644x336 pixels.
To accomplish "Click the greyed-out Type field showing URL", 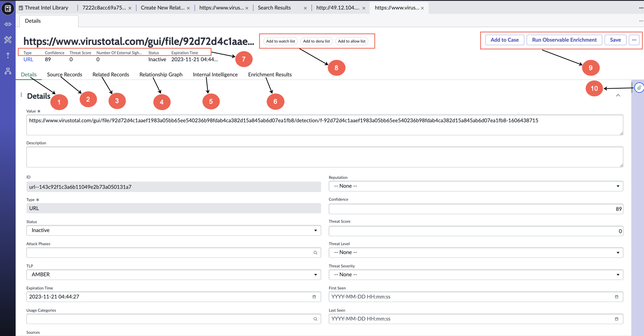I will point(173,208).
